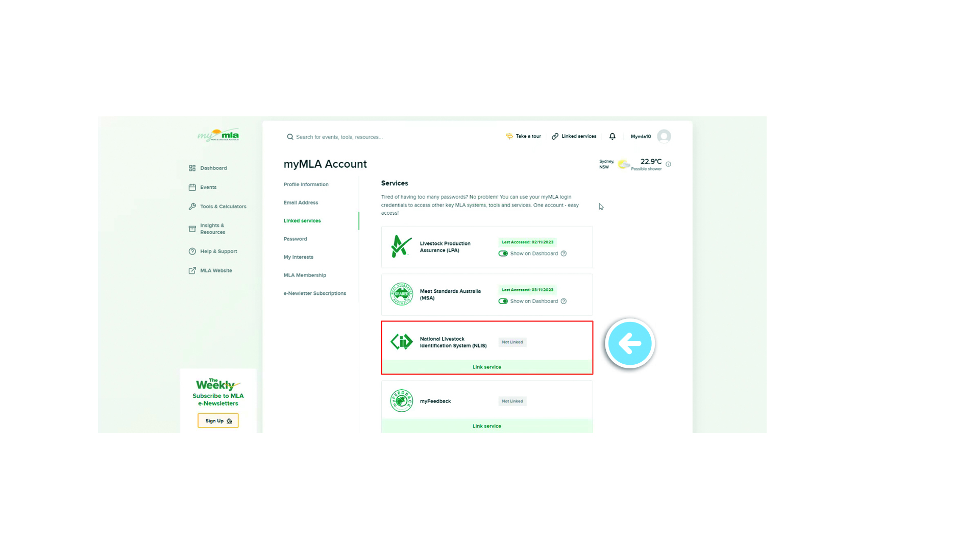Image resolution: width=980 pixels, height=551 pixels.
Task: Click the Take a tour link
Action: (x=524, y=136)
